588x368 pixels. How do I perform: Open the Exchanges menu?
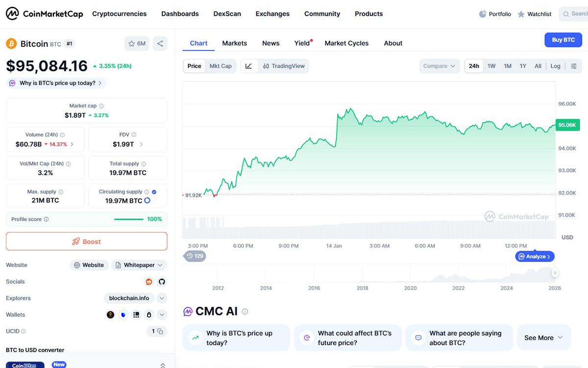[x=272, y=14]
